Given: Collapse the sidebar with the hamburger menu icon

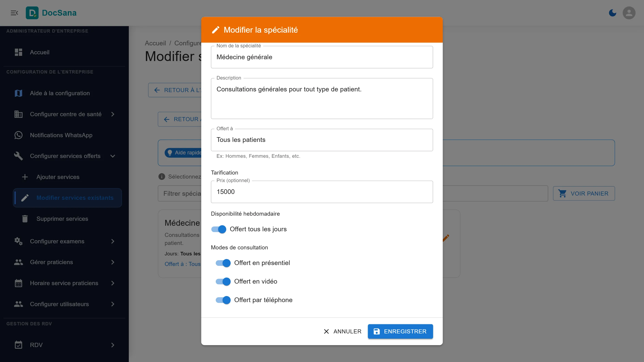Looking at the screenshot, I should coord(14,13).
